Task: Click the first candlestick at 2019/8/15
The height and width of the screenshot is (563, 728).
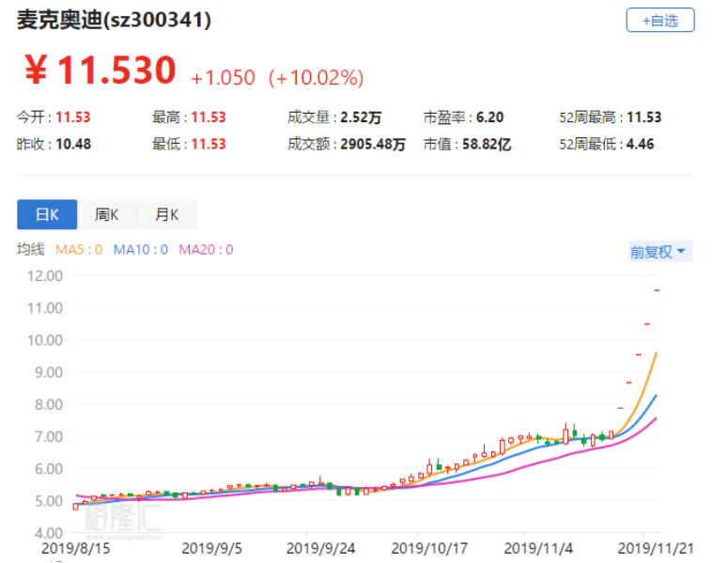Action: [76, 507]
